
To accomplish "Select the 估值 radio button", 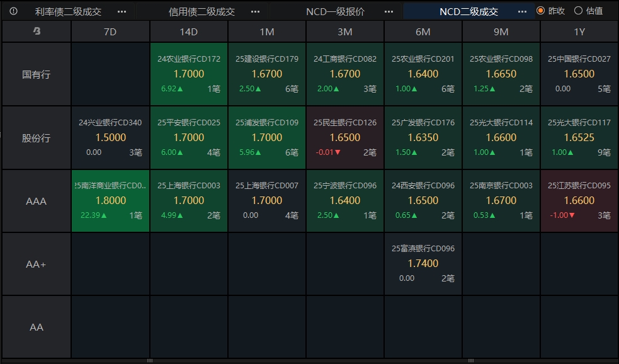I will click(x=578, y=11).
